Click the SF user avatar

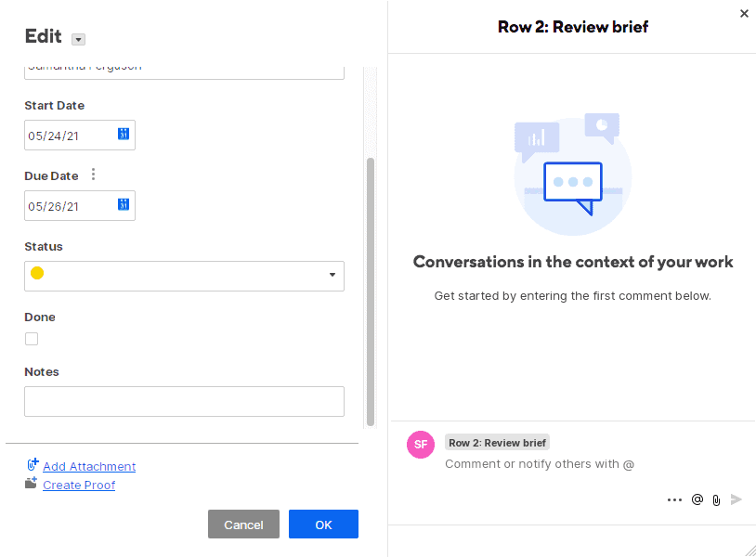(421, 445)
